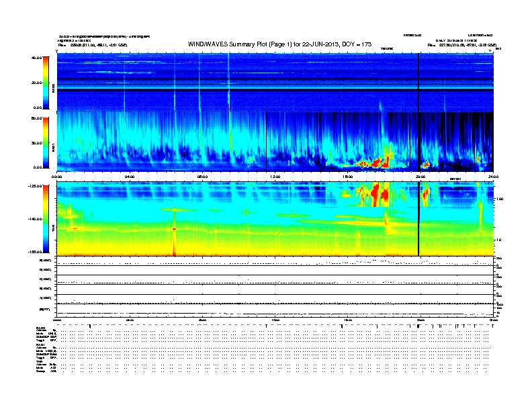Click the red hotspot near 06:30 in TNR spectrogram
The height and width of the screenshot is (411, 532).
[x=174, y=229]
